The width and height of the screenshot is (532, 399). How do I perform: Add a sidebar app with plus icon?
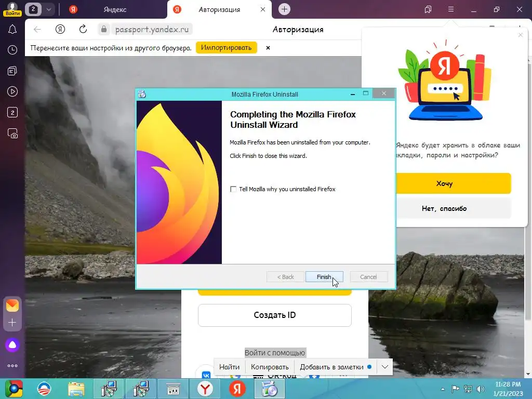[x=12, y=322]
